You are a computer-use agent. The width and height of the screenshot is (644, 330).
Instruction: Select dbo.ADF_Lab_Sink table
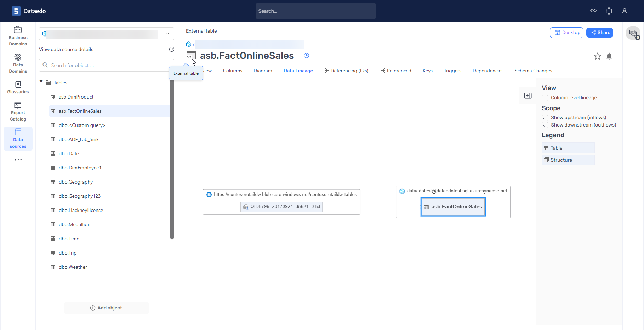click(109, 139)
